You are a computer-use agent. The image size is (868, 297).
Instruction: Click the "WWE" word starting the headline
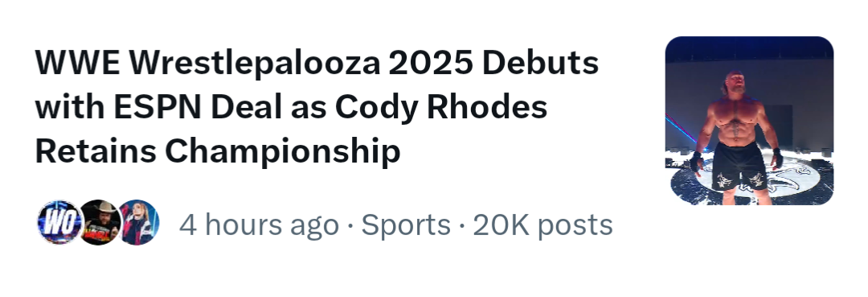77,63
